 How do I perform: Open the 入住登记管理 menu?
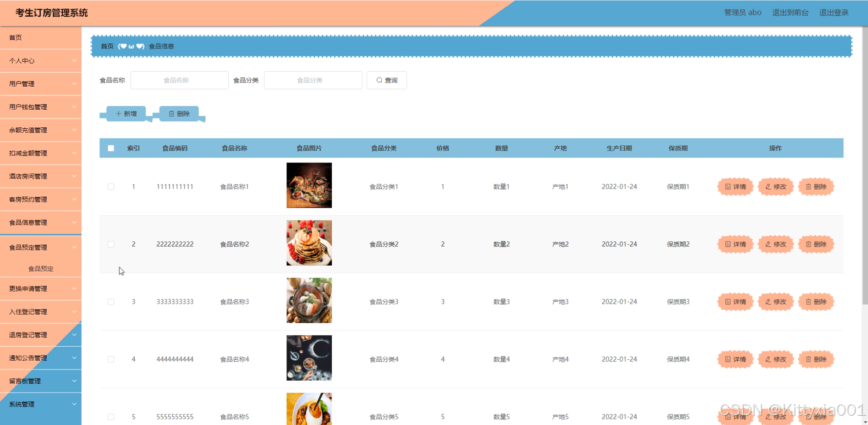(41, 312)
